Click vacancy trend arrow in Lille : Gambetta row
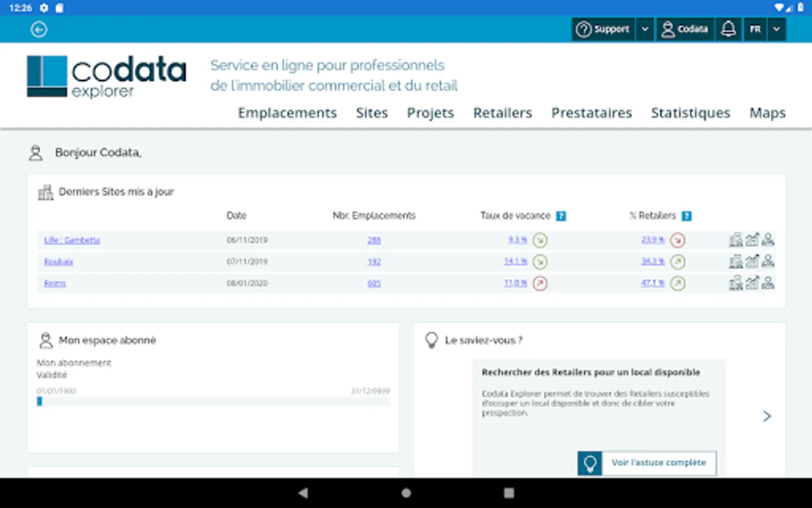The width and height of the screenshot is (812, 508). (x=540, y=240)
